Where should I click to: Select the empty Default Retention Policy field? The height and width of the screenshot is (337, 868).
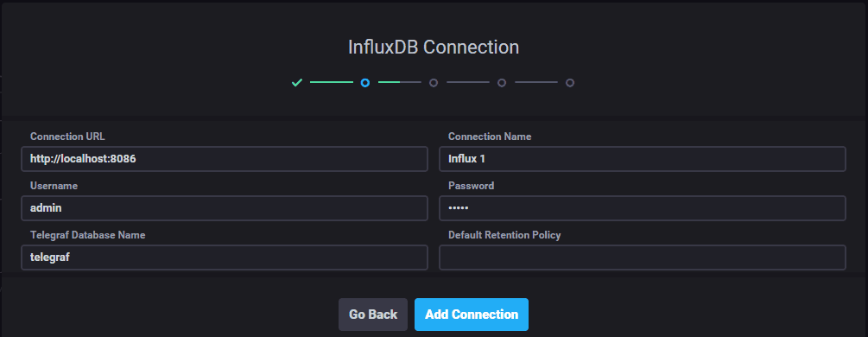642,258
